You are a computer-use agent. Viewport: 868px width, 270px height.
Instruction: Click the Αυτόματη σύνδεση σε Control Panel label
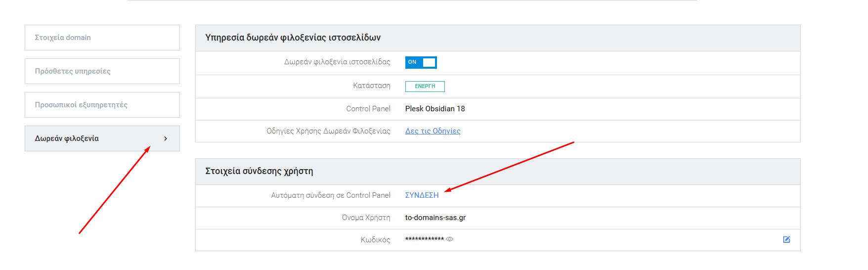tap(330, 195)
